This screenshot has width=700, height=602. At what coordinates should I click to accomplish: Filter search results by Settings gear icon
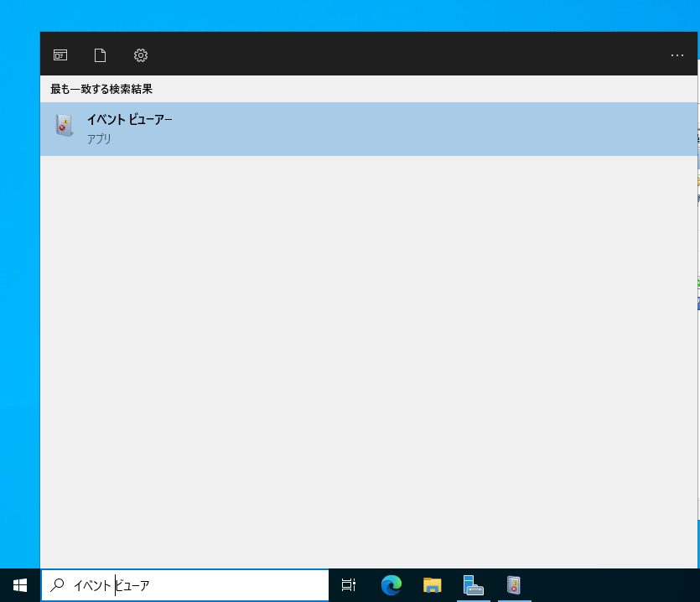141,55
